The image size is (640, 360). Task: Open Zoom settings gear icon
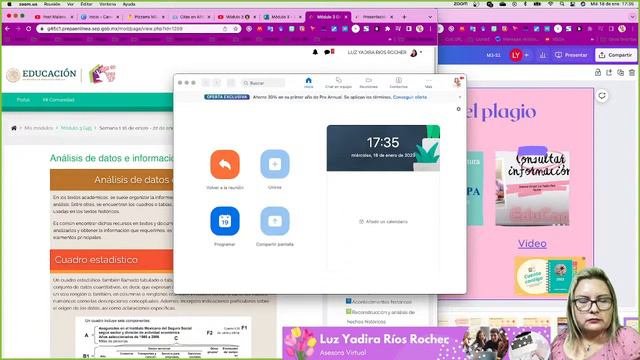(x=458, y=109)
